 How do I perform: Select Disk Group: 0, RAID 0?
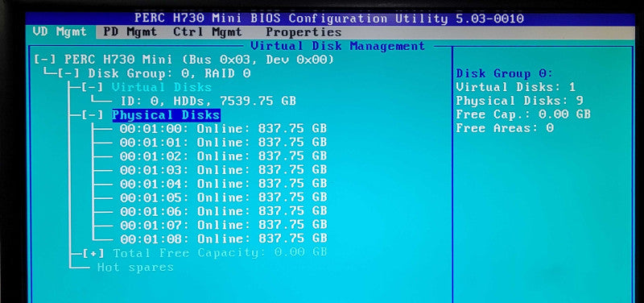pyautogui.click(x=169, y=74)
